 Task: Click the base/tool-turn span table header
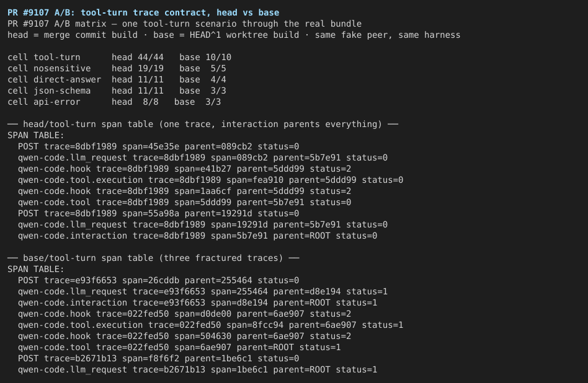click(x=153, y=258)
